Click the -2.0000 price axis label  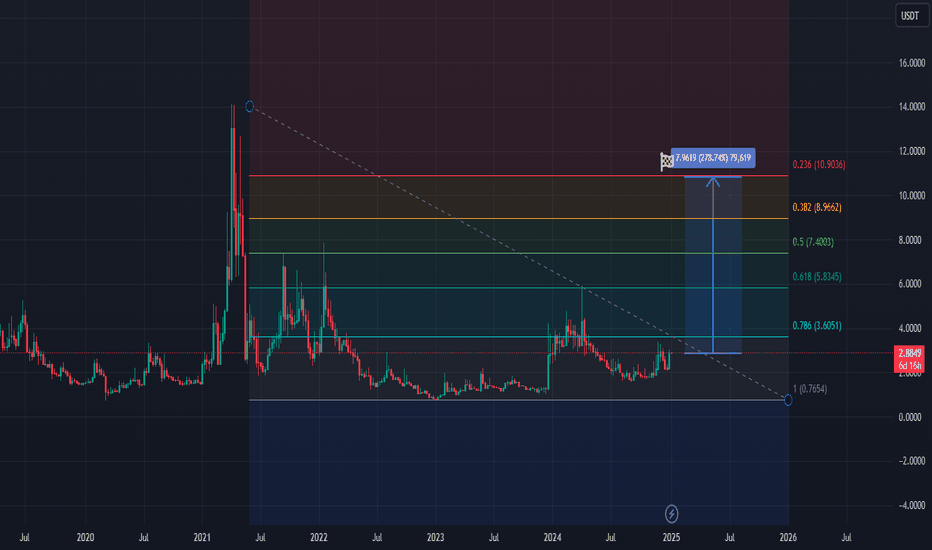tap(910, 461)
